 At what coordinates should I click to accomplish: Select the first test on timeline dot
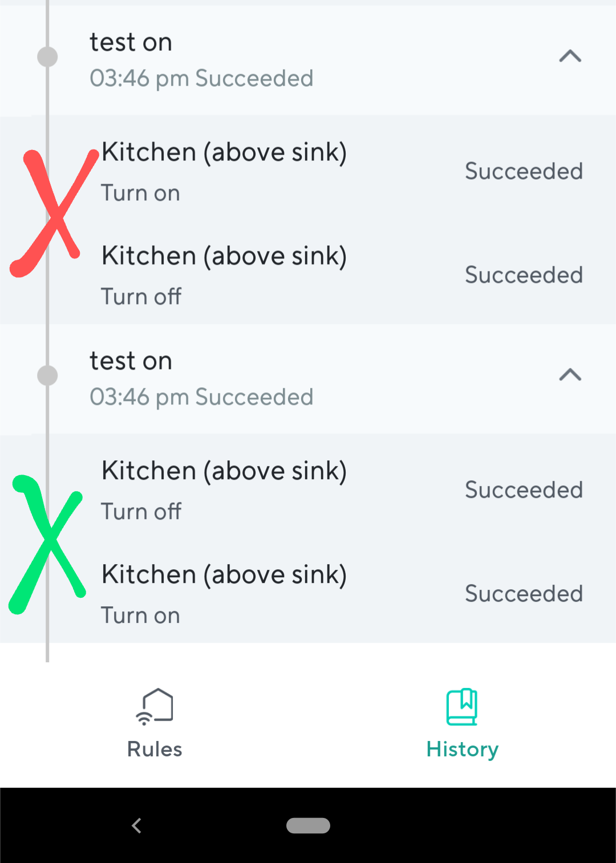tap(47, 57)
